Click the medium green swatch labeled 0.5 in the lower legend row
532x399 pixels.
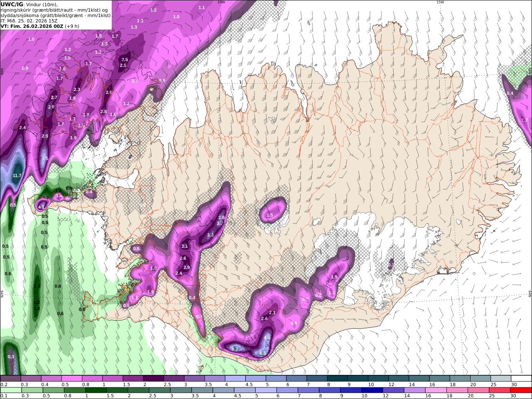[x=54, y=390]
